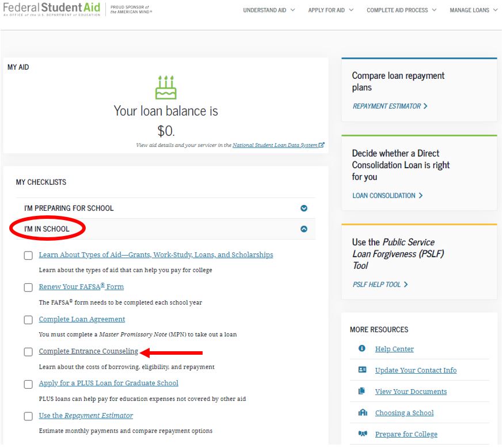Open the Manage Loans dropdown arrow

point(496,10)
